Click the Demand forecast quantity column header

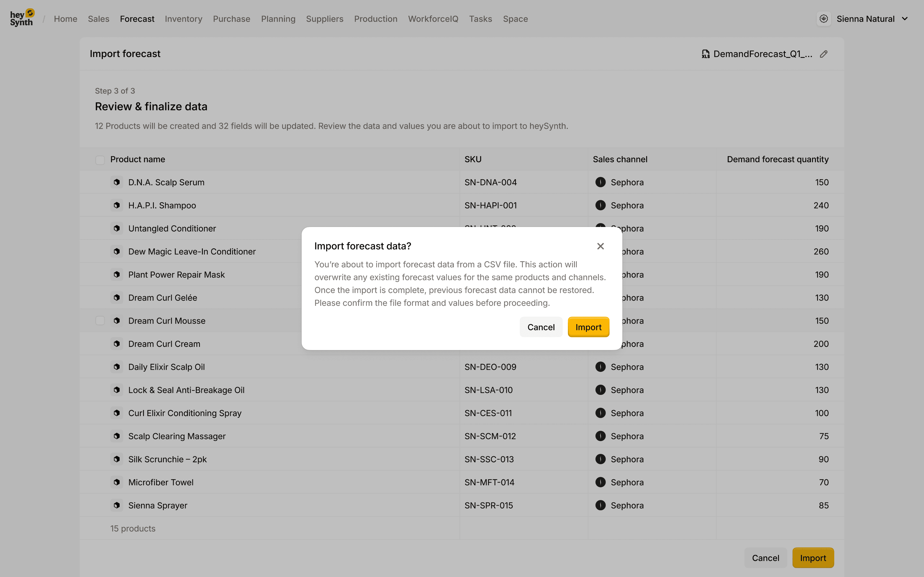[x=777, y=159]
